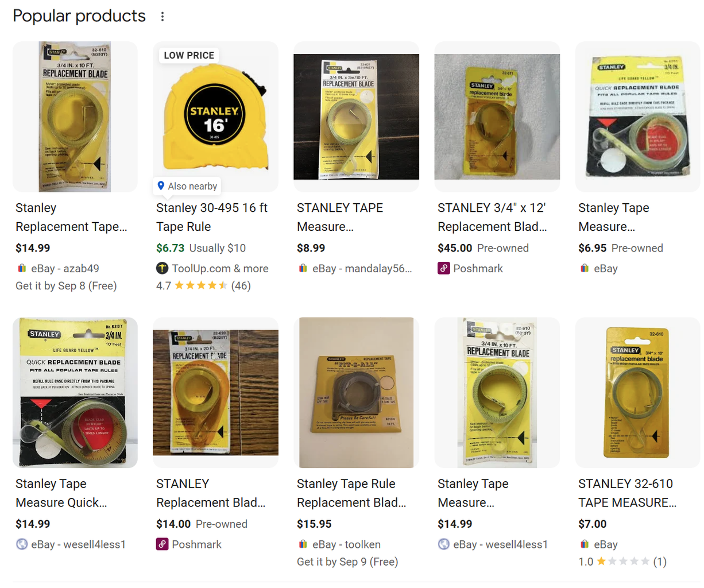
Task: Open the Popular products three-dot menu
Action: pyautogui.click(x=163, y=17)
